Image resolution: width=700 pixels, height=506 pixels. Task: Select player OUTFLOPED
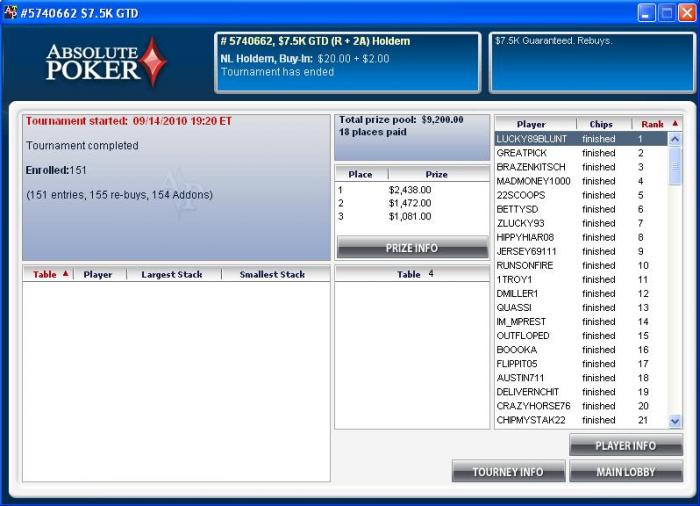(581, 336)
